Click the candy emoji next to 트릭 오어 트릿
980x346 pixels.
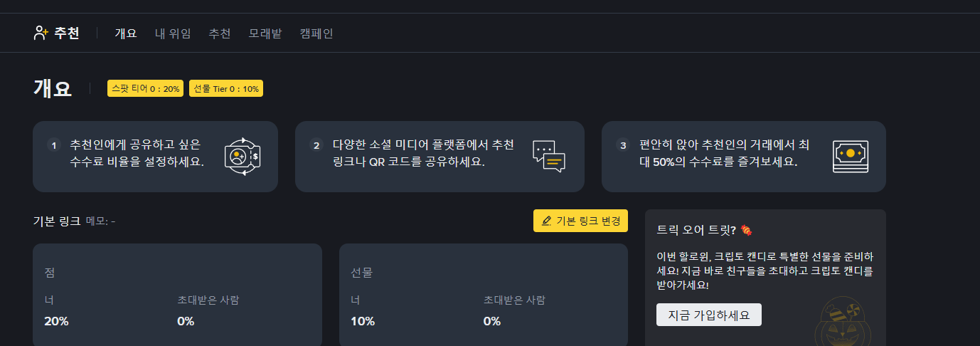[x=746, y=230]
